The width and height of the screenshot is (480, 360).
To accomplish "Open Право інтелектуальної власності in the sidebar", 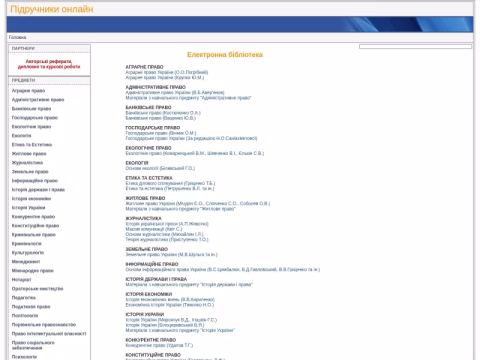I will point(49,334).
